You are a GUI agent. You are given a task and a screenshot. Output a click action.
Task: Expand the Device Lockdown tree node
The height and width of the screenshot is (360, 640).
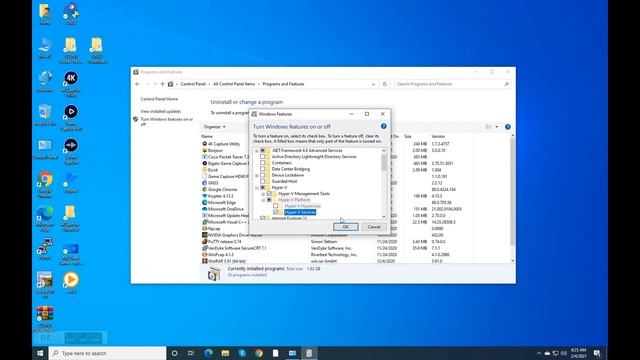tap(257, 175)
